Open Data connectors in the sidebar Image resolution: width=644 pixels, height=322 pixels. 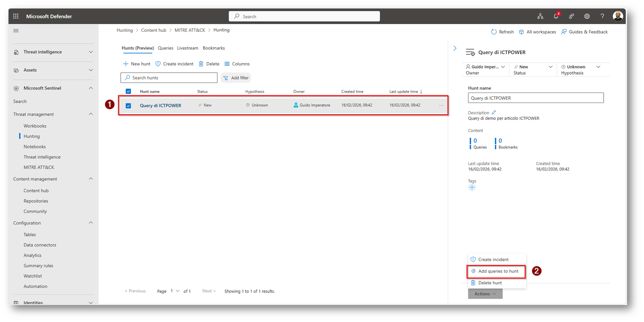(x=40, y=245)
